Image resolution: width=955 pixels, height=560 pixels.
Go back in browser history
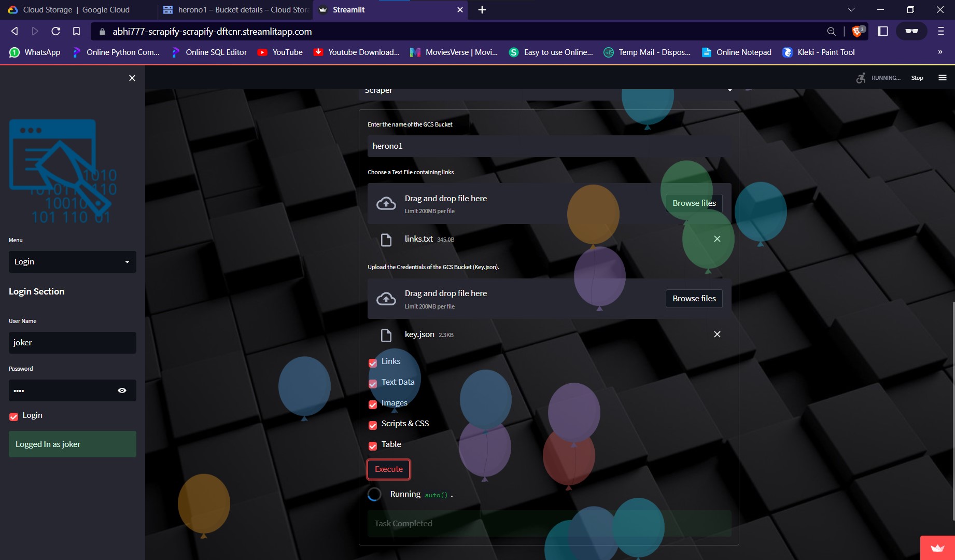tap(15, 32)
